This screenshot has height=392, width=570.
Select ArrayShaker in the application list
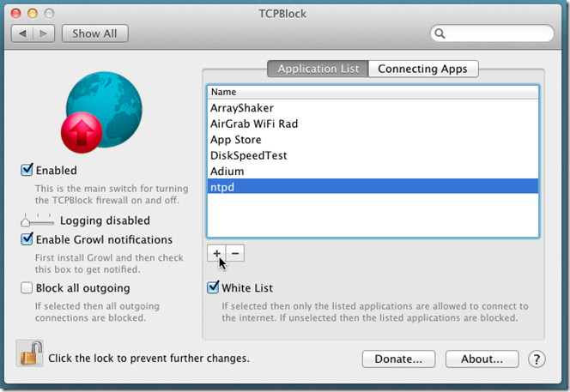pyautogui.click(x=373, y=108)
